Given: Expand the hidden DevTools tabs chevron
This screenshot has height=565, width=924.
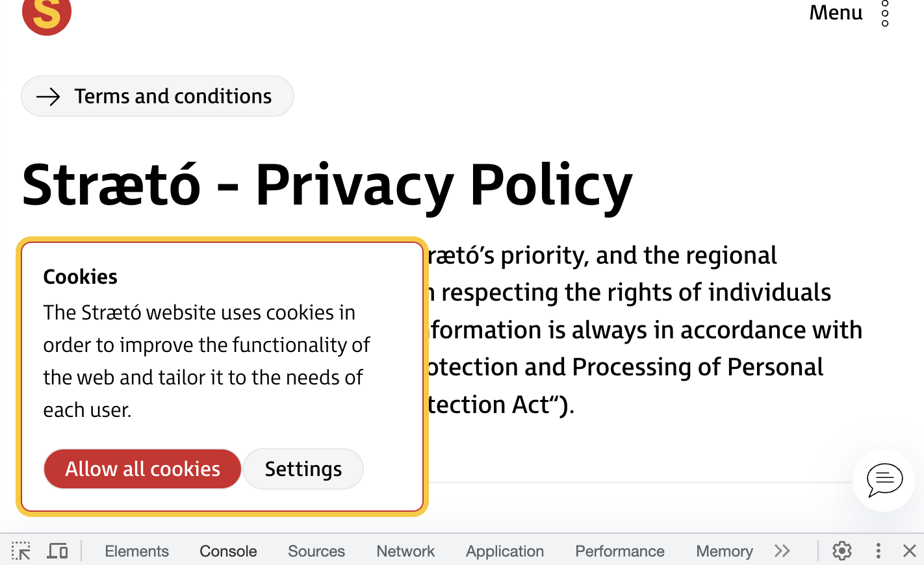Looking at the screenshot, I should pos(782,551).
